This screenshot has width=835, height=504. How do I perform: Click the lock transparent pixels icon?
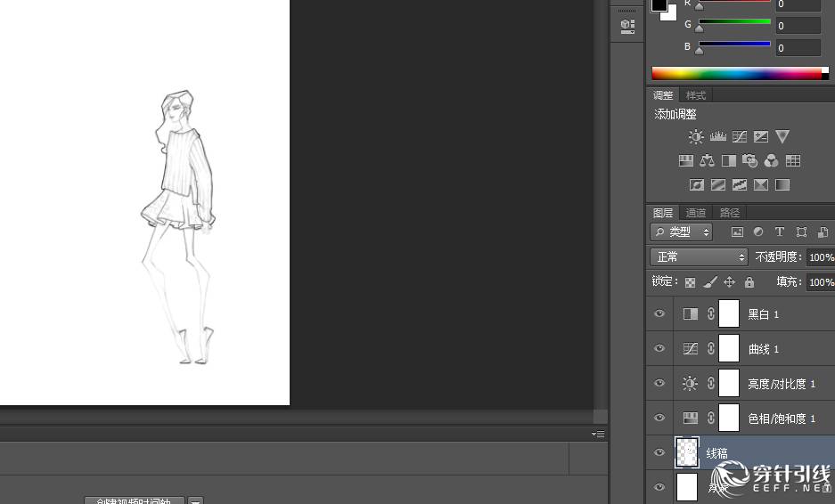(690, 282)
